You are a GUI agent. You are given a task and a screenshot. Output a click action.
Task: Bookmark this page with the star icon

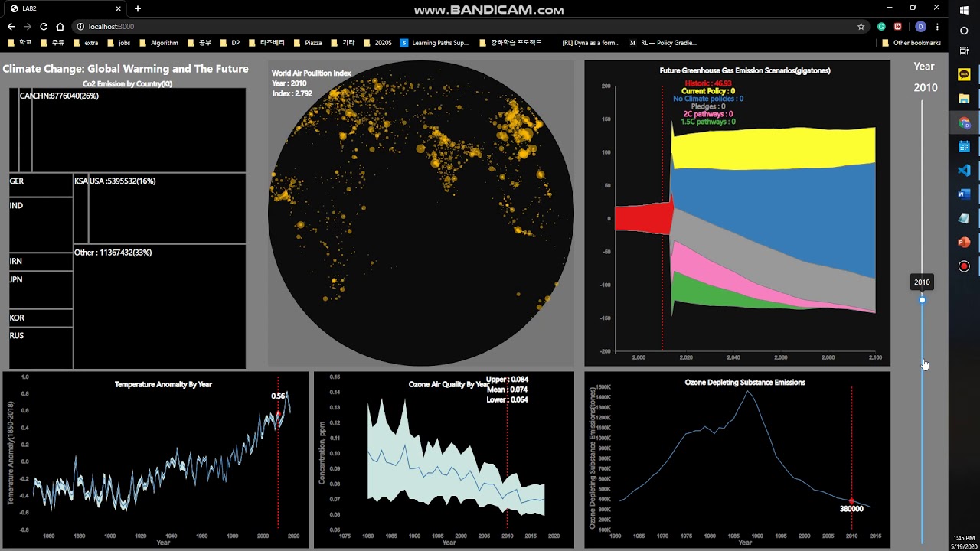[861, 27]
